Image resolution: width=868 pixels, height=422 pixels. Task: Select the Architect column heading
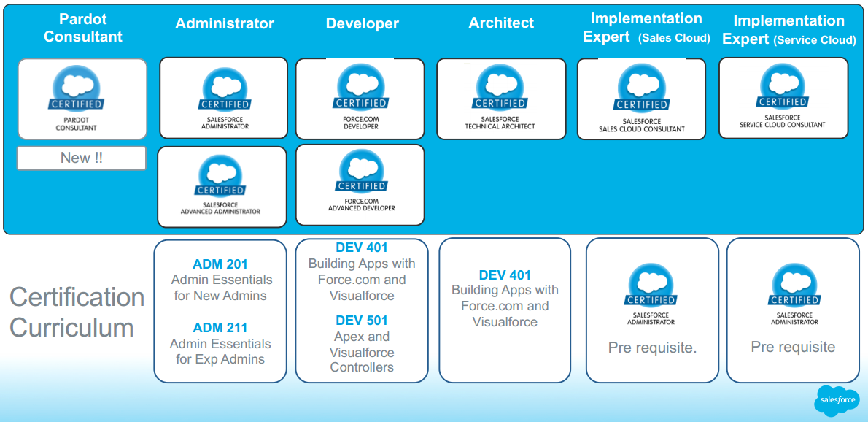[x=501, y=23]
